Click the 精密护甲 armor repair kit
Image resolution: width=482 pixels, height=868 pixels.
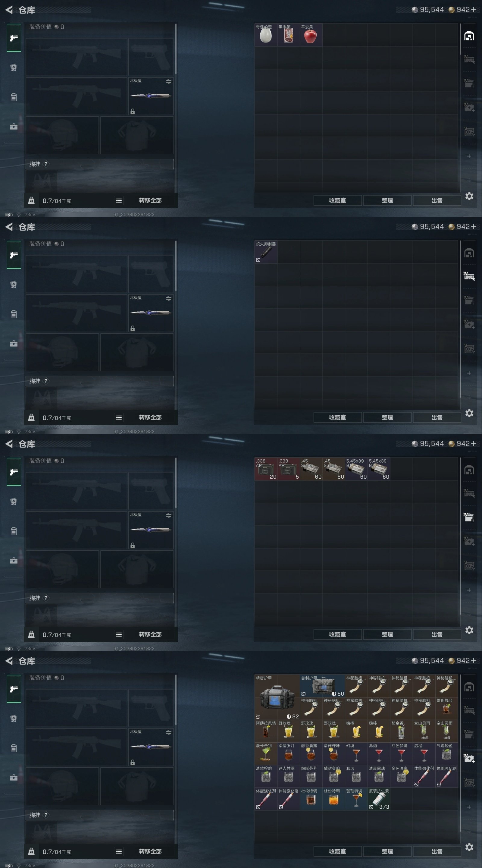(x=277, y=697)
